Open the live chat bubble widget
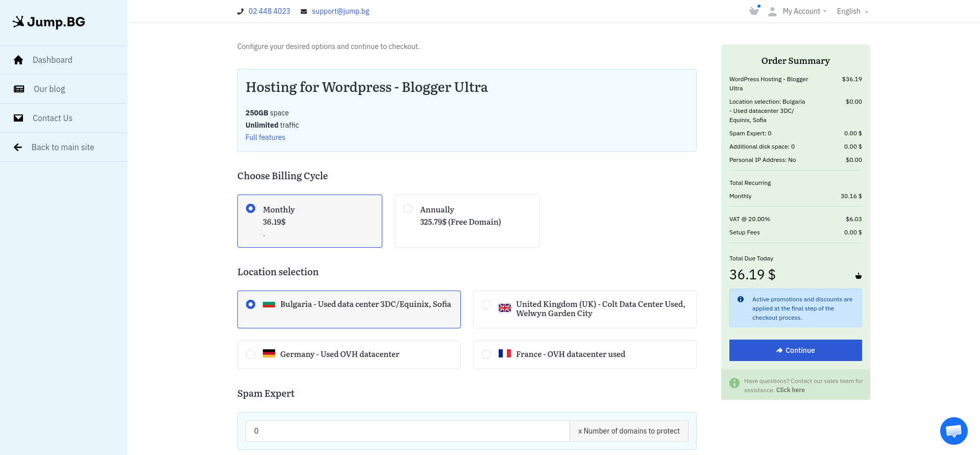The width and height of the screenshot is (980, 455). 953,431
